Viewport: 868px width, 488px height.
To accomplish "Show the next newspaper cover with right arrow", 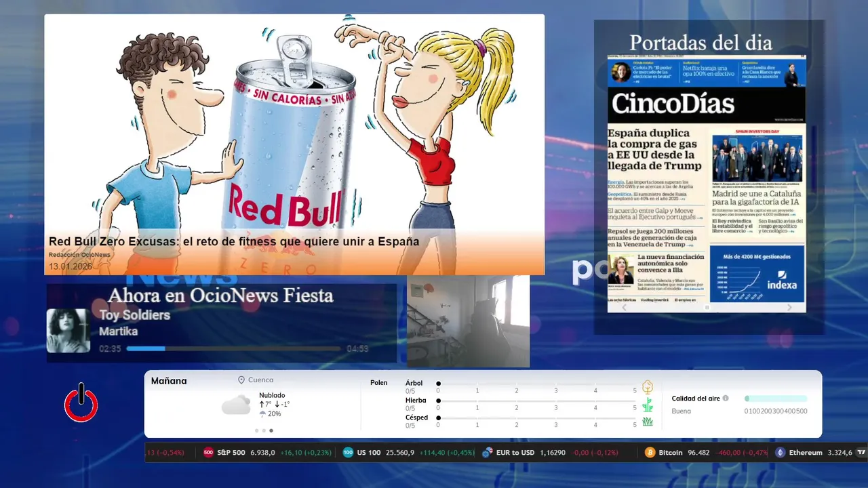I will click(x=789, y=307).
